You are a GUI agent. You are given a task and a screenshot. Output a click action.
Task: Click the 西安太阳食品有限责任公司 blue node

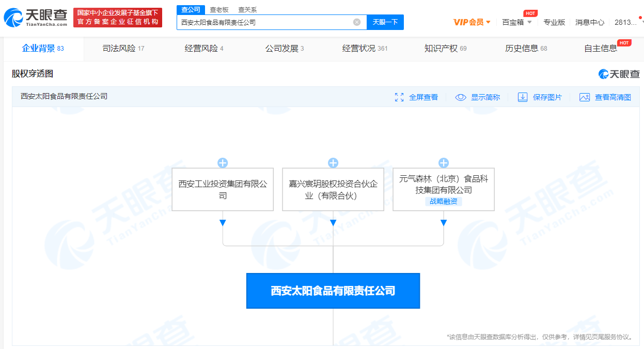tap(333, 291)
